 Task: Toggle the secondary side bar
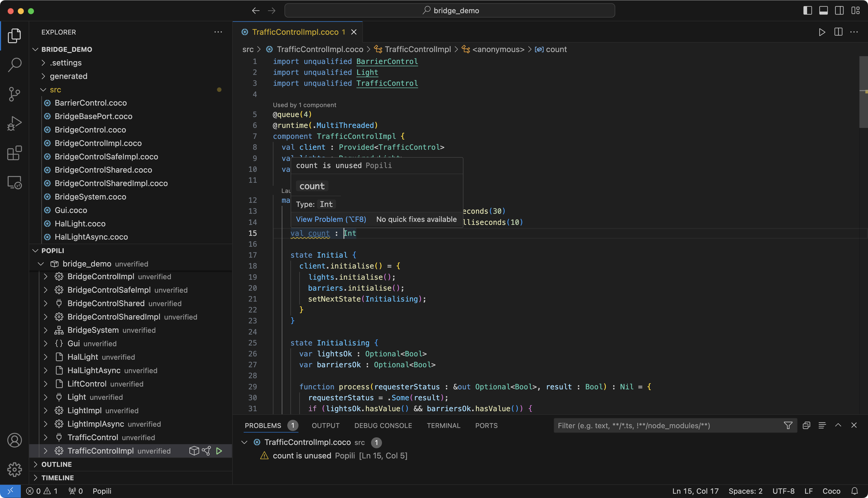[839, 11]
